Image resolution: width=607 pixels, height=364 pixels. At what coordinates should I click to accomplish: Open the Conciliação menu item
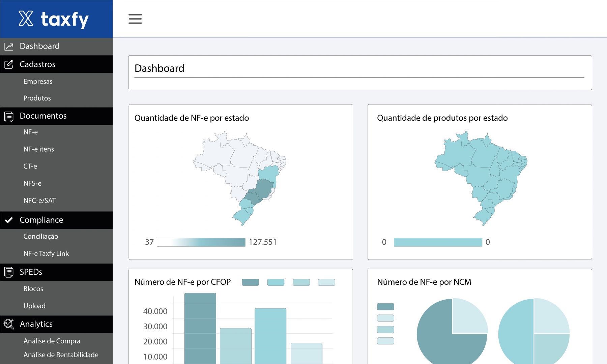point(41,237)
